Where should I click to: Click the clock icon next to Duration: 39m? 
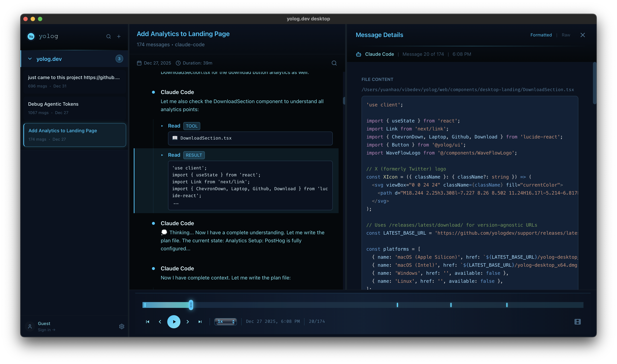178,63
